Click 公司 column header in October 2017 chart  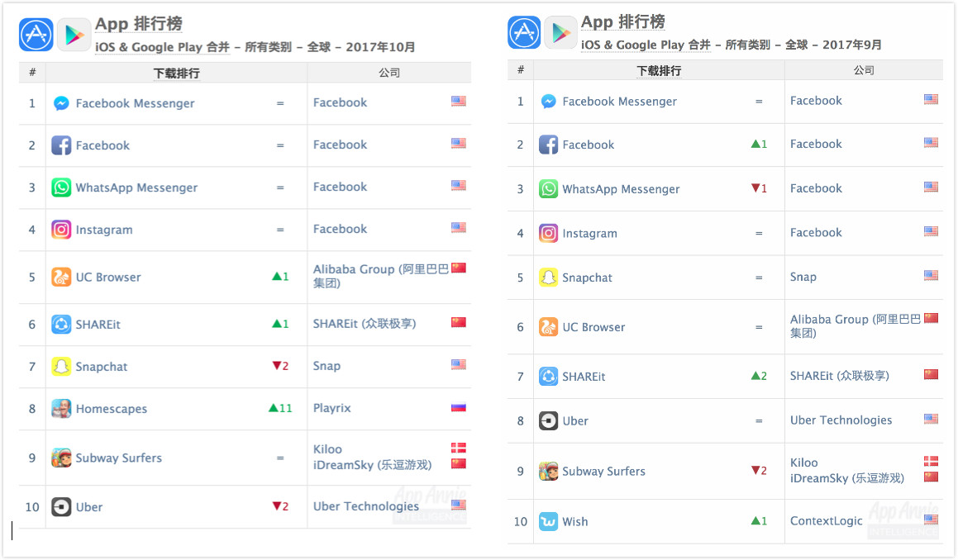pyautogui.click(x=389, y=73)
